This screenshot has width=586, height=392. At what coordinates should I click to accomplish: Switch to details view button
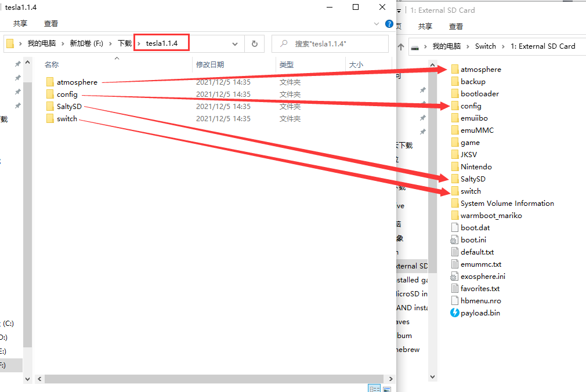[x=374, y=389]
